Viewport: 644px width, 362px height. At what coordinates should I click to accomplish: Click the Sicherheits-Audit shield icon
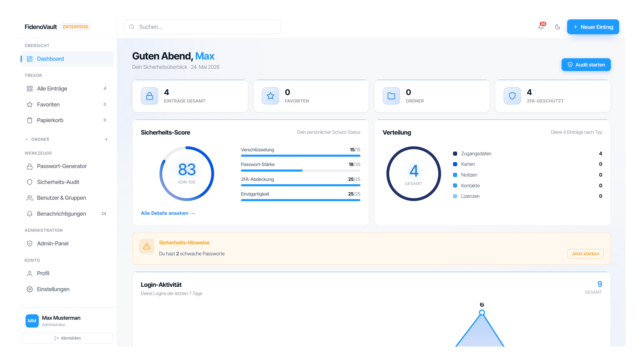pos(30,182)
